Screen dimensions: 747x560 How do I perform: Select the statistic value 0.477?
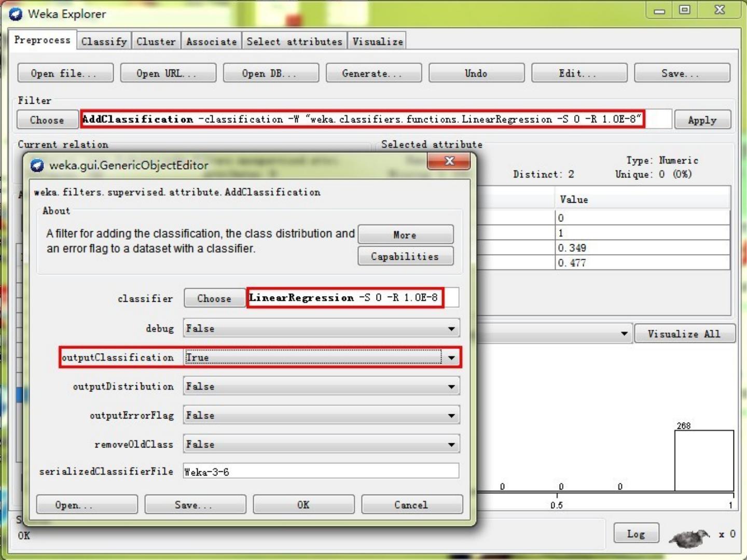(x=642, y=263)
